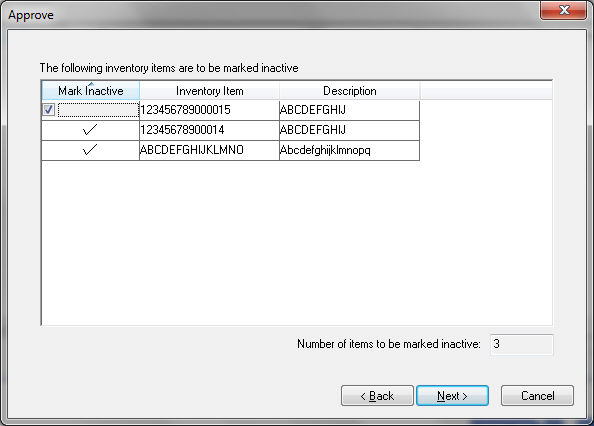594x426 pixels.
Task: Click the number of items field showing 3
Action: coord(522,344)
